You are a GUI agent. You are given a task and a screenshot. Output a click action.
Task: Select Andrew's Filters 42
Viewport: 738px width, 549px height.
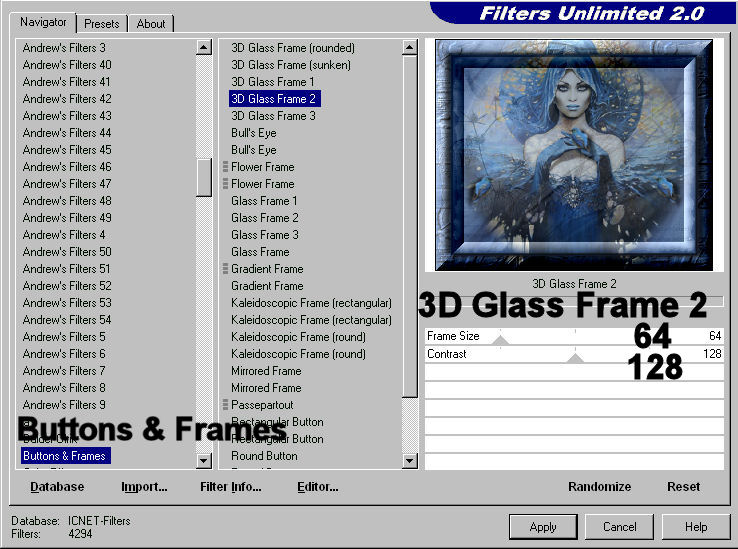tap(67, 98)
